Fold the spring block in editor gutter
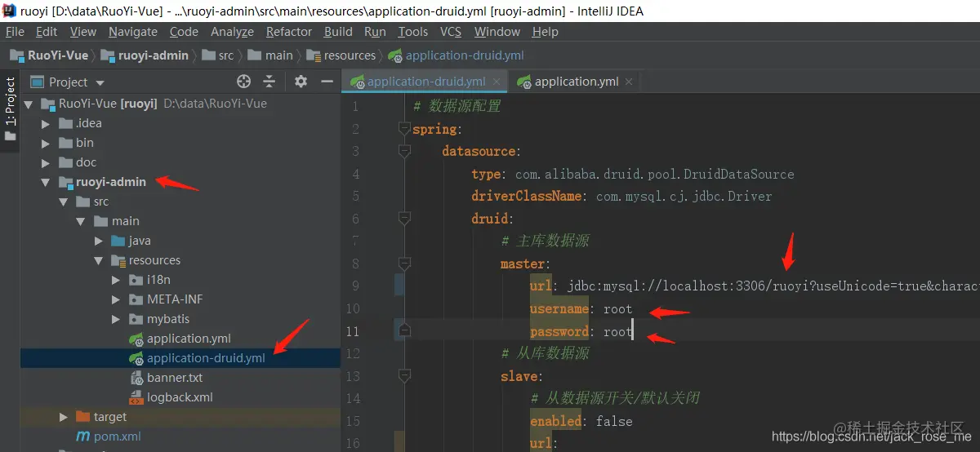 [x=403, y=129]
